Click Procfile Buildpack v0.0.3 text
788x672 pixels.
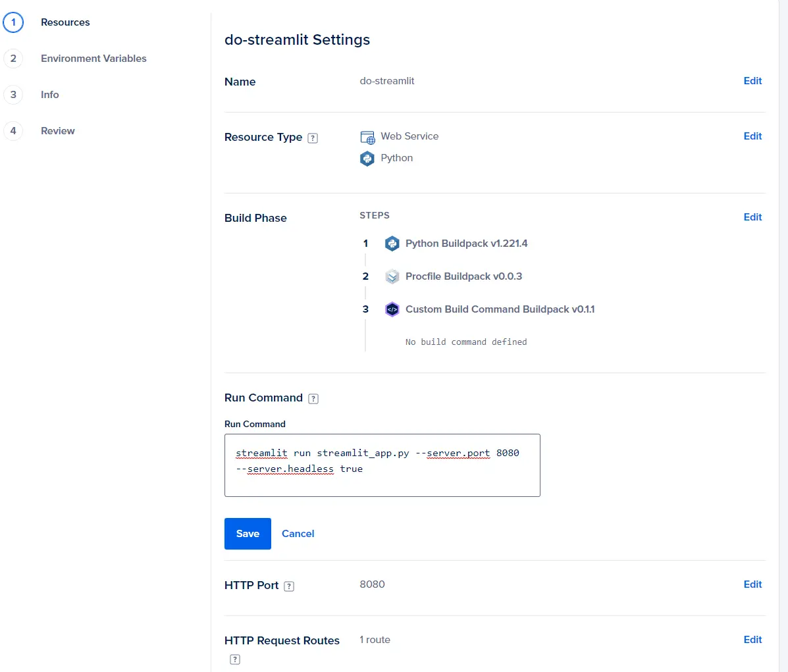(x=464, y=276)
